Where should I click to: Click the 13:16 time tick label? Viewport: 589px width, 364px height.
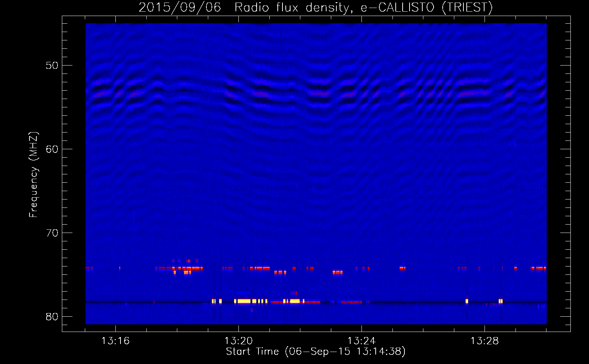(115, 341)
